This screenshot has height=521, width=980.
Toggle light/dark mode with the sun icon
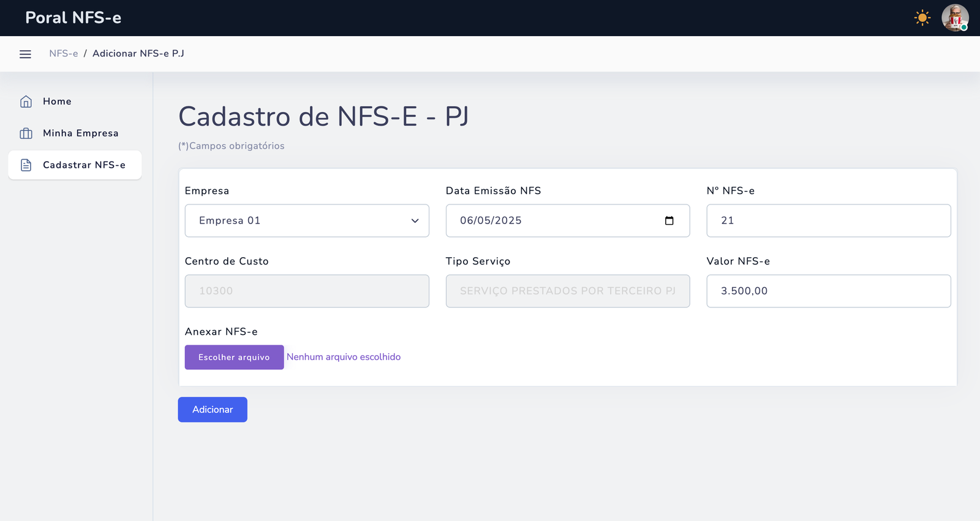pyautogui.click(x=922, y=18)
